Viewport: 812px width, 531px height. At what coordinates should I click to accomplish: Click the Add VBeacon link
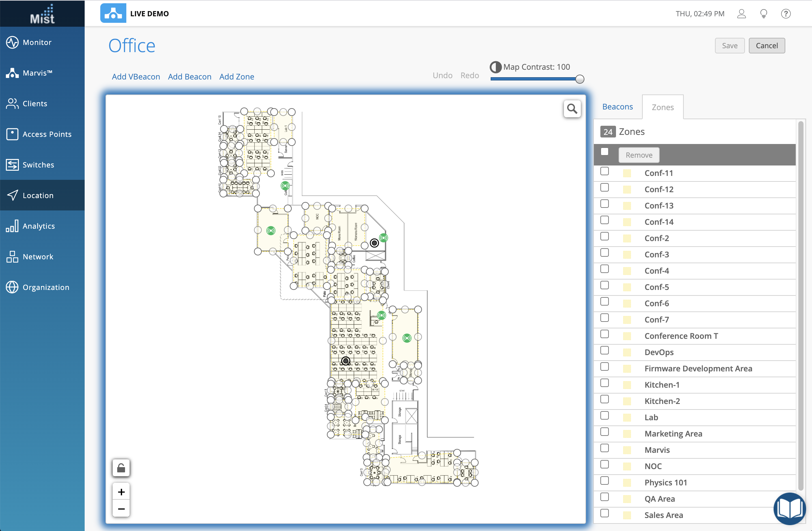pyautogui.click(x=136, y=77)
